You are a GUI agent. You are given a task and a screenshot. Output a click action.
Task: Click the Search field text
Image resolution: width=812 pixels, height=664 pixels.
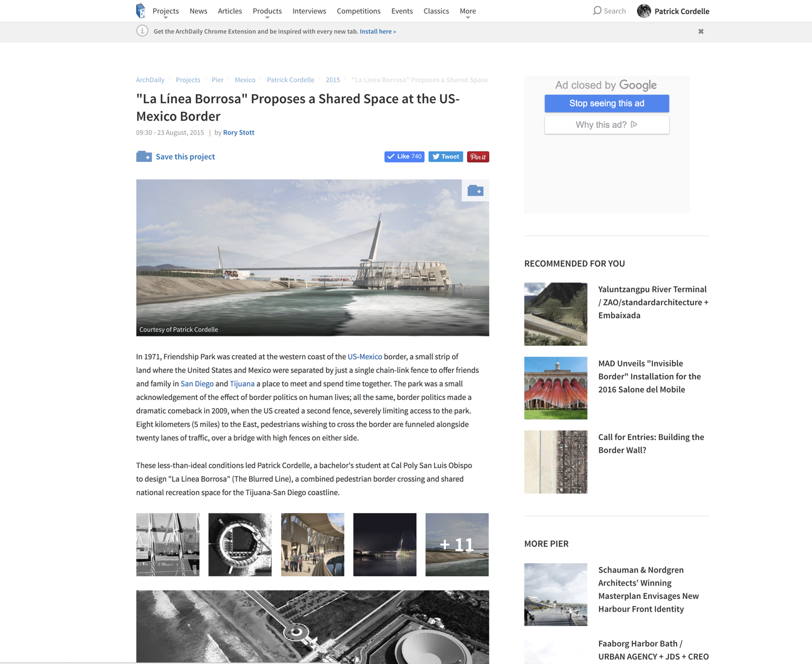point(614,11)
